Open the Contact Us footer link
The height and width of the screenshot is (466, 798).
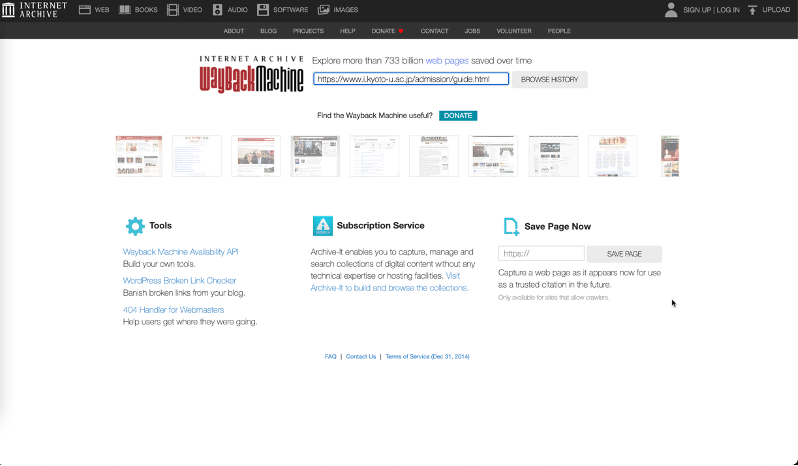tap(361, 357)
